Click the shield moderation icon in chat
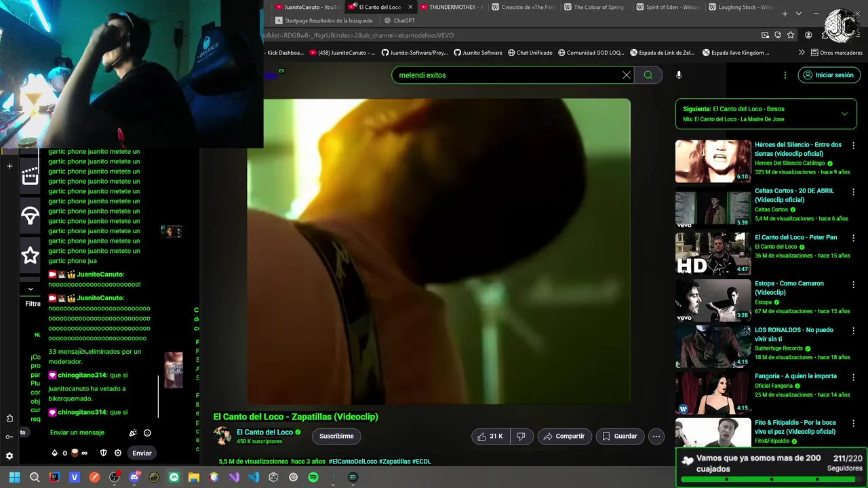This screenshot has width=868, height=488. coord(103,453)
